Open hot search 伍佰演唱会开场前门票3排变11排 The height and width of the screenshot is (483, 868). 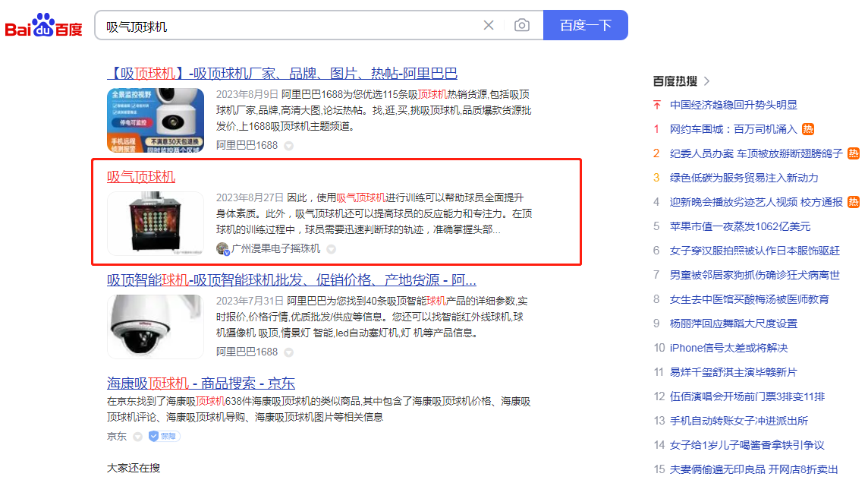pyautogui.click(x=747, y=396)
